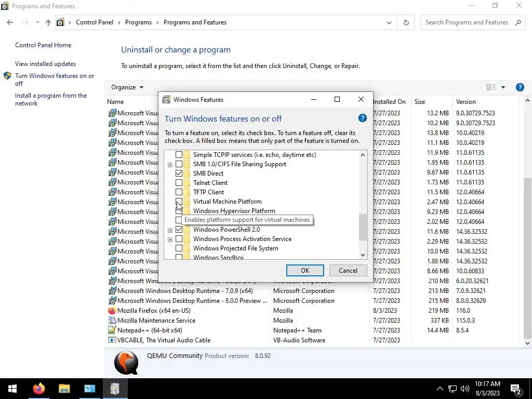
Task: Select the Notepad++ (64-bit x64) entry
Action: click(312, 330)
